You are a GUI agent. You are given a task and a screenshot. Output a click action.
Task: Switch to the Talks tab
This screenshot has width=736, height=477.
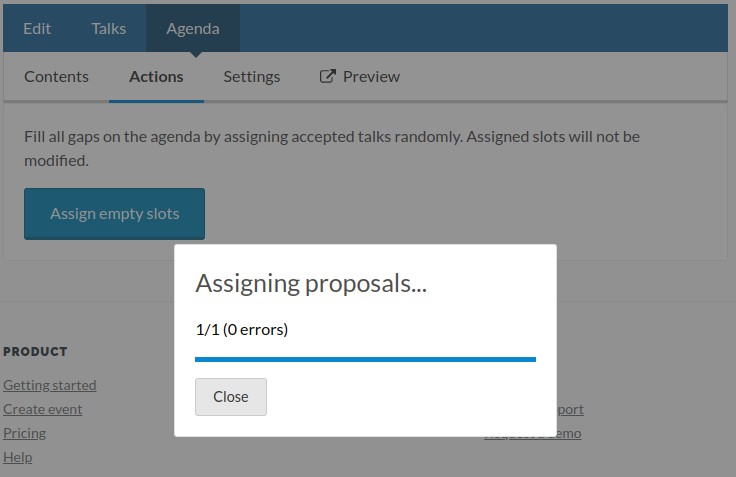108,29
